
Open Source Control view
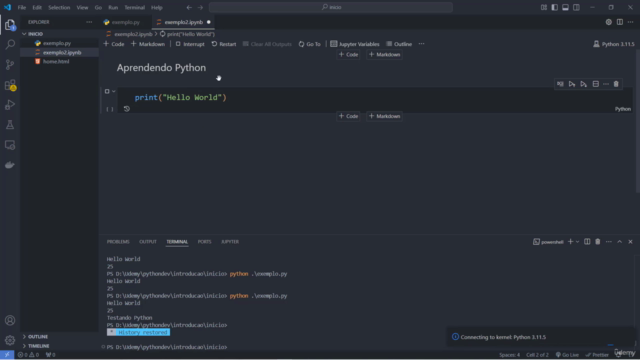(x=10, y=64)
